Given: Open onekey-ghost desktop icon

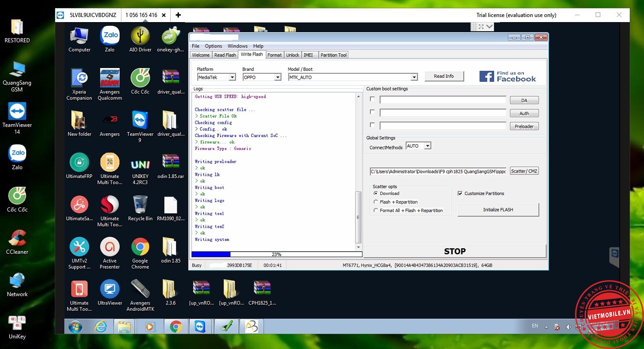Looking at the screenshot, I should [x=171, y=40].
